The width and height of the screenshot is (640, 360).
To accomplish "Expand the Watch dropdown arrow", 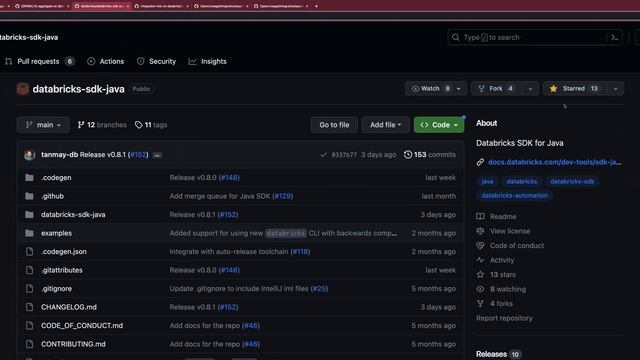I will click(459, 89).
